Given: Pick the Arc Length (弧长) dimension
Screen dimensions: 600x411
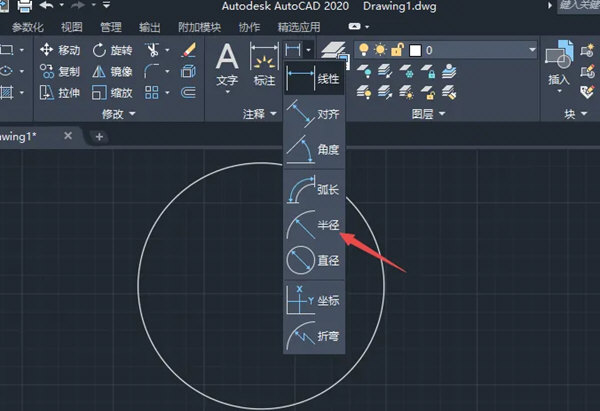Looking at the screenshot, I should point(313,188).
